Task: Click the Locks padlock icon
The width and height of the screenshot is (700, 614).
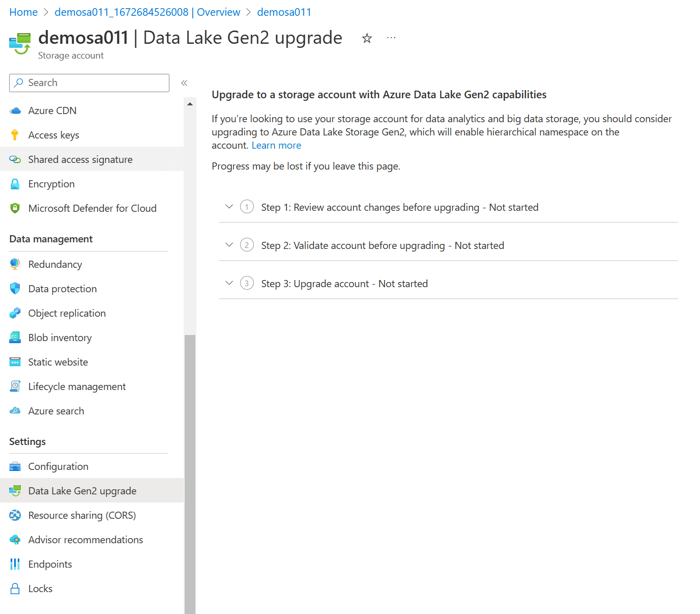Action: pos(15,589)
